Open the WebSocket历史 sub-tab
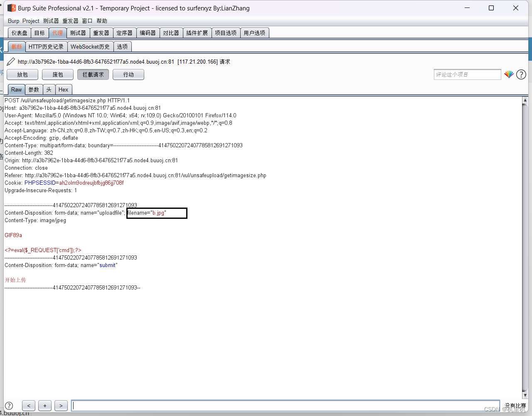The image size is (532, 416). point(90,47)
